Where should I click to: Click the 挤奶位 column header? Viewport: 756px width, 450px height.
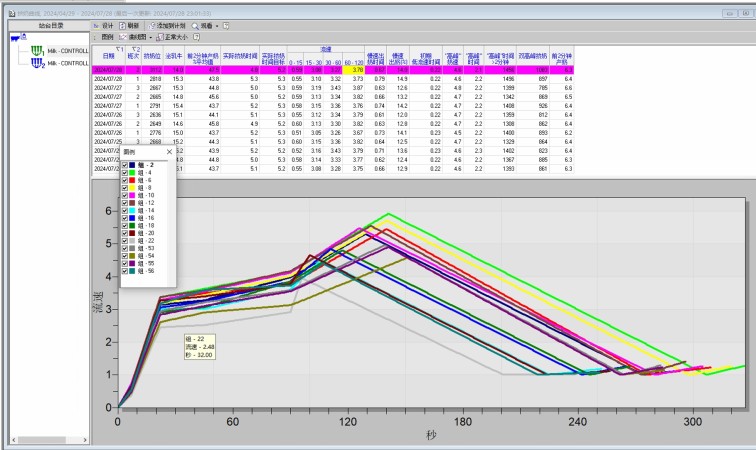click(x=152, y=57)
